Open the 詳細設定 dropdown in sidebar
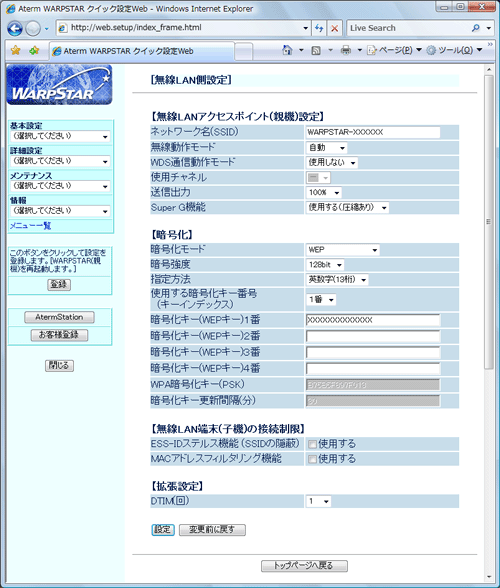Image resolution: width=500 pixels, height=588 pixels. 60,161
